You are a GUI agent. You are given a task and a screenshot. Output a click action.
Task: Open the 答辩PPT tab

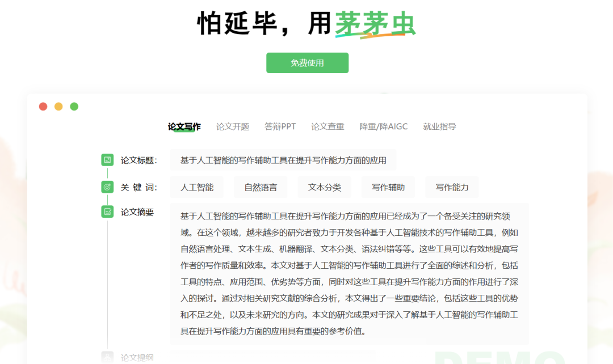pyautogui.click(x=280, y=126)
